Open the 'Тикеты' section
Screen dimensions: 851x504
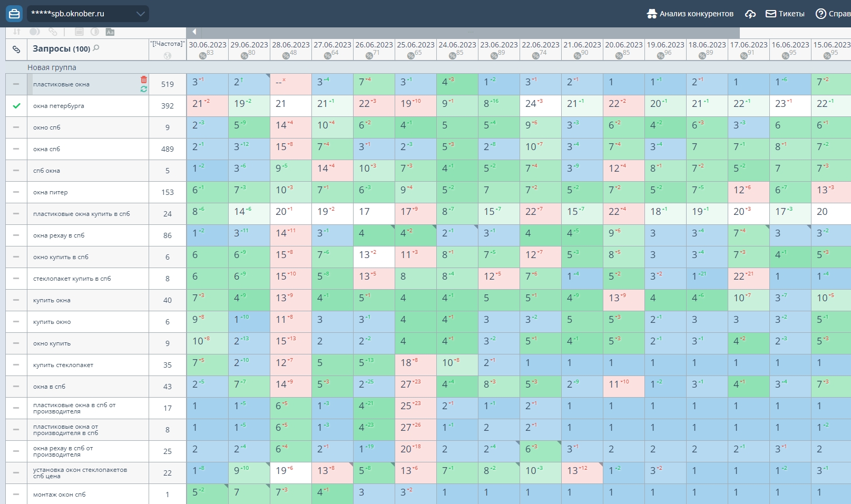click(x=785, y=14)
